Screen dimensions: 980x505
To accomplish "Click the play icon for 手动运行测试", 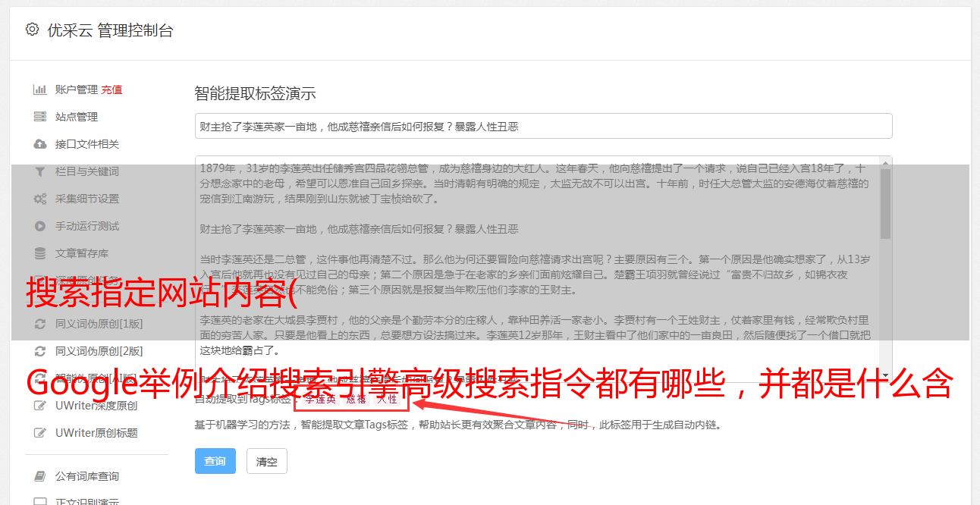I will pos(40,226).
